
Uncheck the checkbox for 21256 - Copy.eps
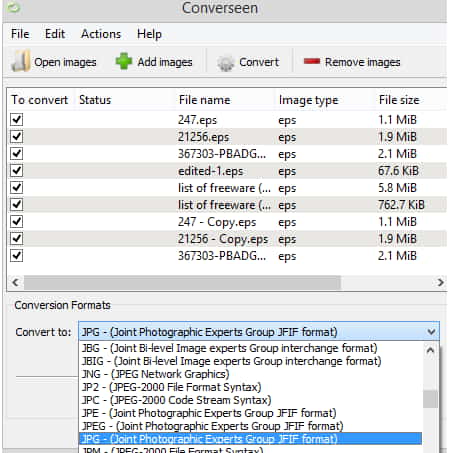coord(16,238)
